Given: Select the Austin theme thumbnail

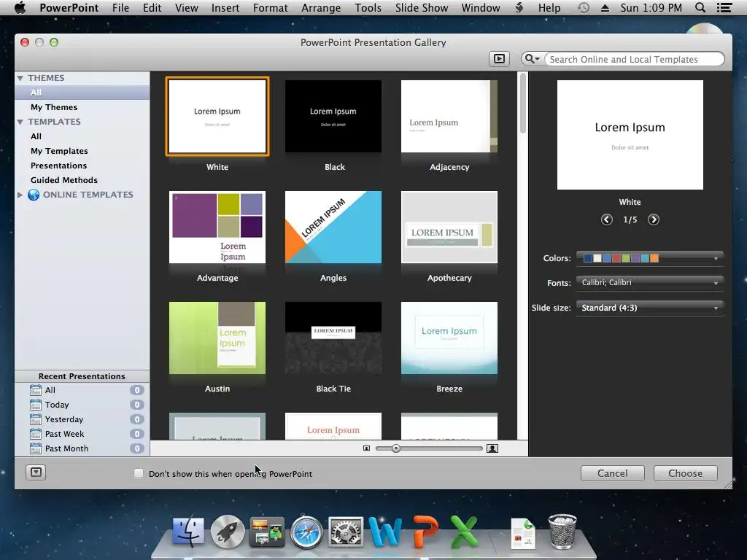Looking at the screenshot, I should pos(217,338).
